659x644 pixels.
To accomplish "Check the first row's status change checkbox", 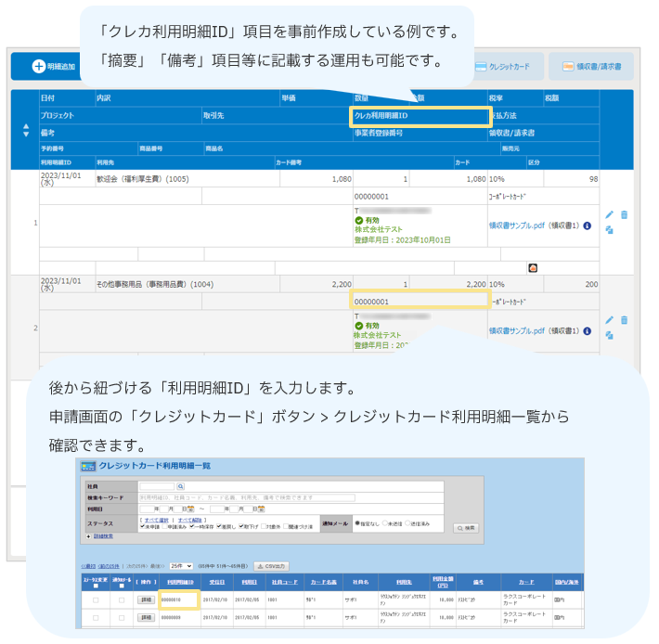I will point(96,600).
